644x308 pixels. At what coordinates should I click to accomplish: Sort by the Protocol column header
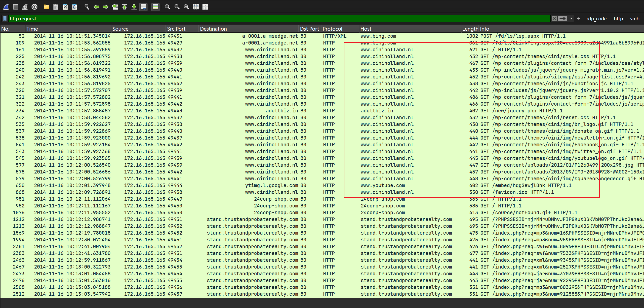click(x=332, y=29)
